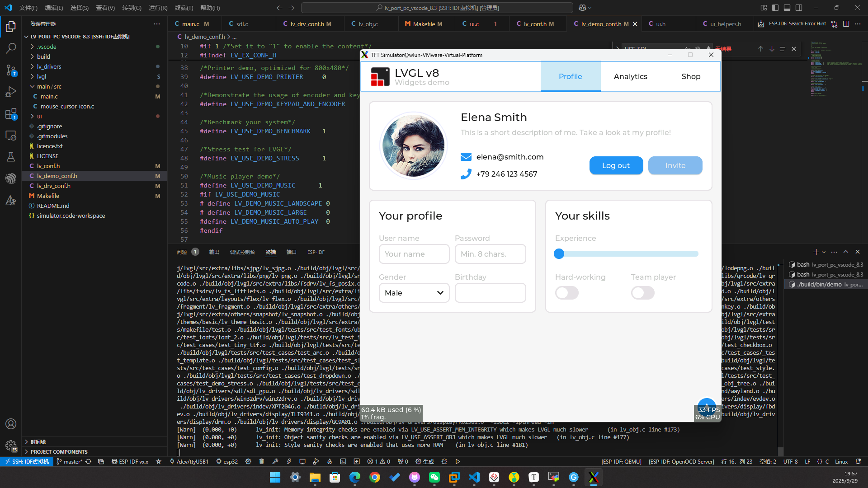
Task: Open the 输出 panel tab
Action: point(214,252)
